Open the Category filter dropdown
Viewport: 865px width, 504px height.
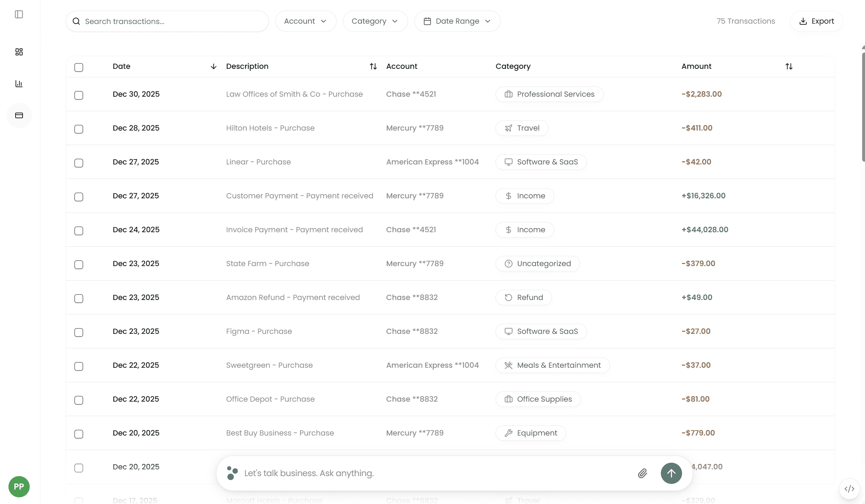click(375, 21)
